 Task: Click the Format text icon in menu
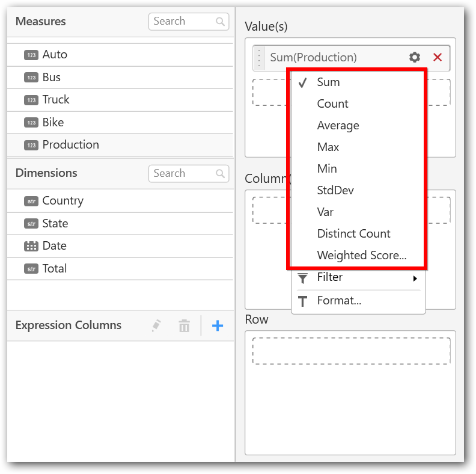coord(304,301)
